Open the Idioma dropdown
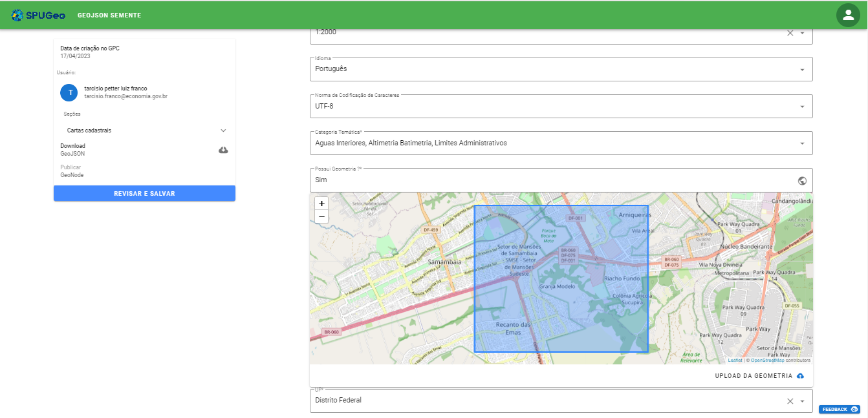Image resolution: width=868 pixels, height=418 pixels. 802,70
